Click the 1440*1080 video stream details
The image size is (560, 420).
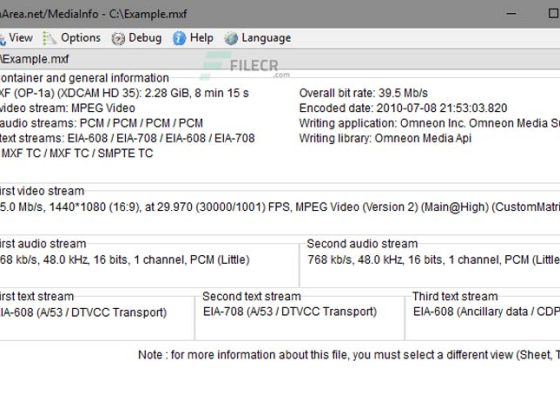click(280, 207)
